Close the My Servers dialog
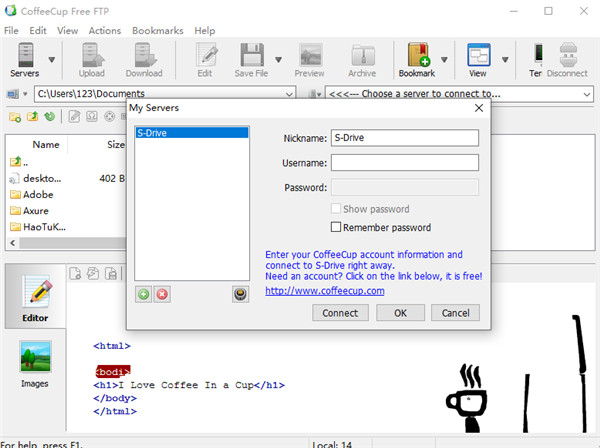This screenshot has height=448, width=600. (479, 108)
